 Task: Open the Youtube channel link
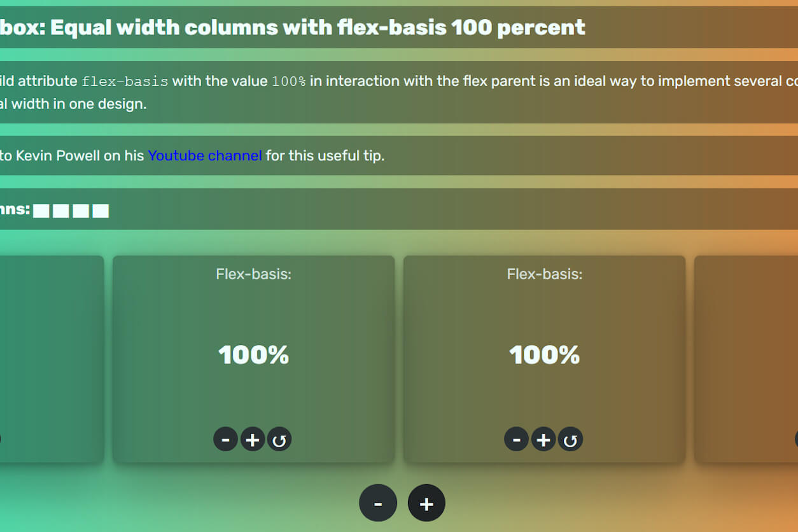[x=205, y=155]
